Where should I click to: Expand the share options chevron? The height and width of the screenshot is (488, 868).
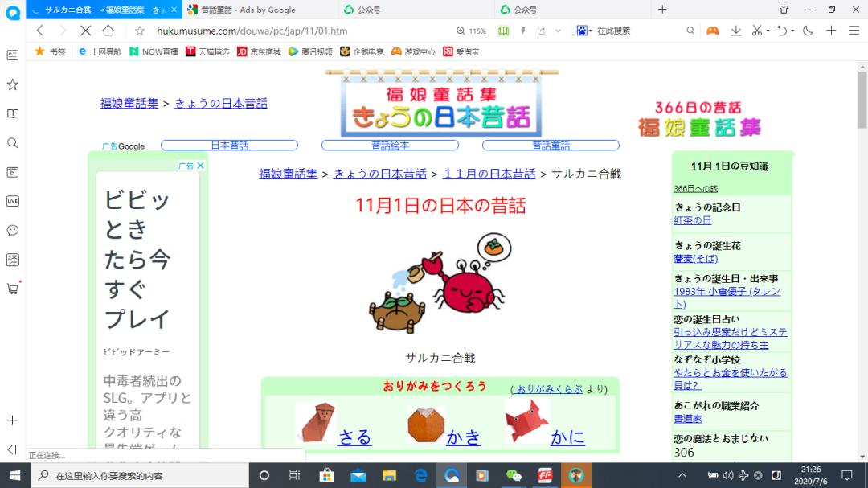click(x=559, y=31)
